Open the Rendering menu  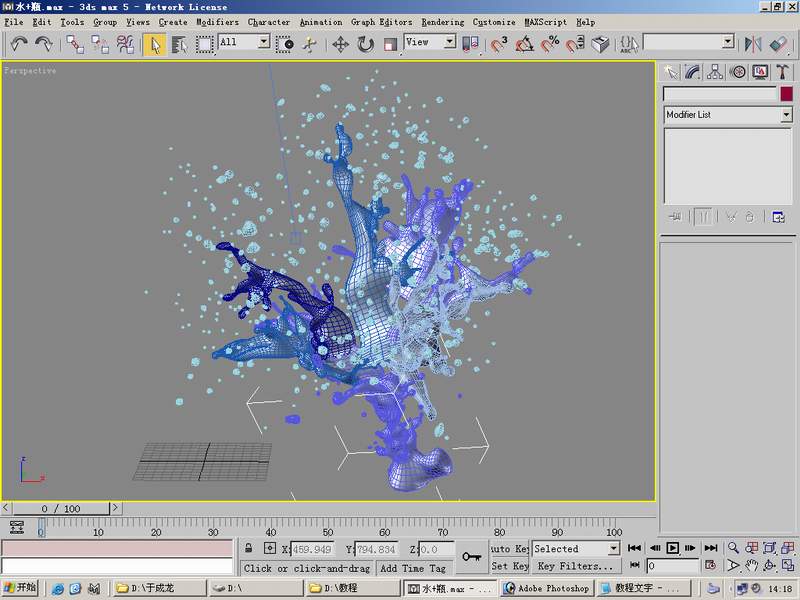tap(442, 21)
